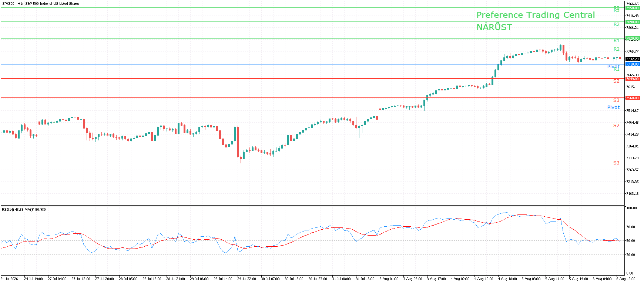Click the 7364.01 price axis value

click(x=632, y=146)
